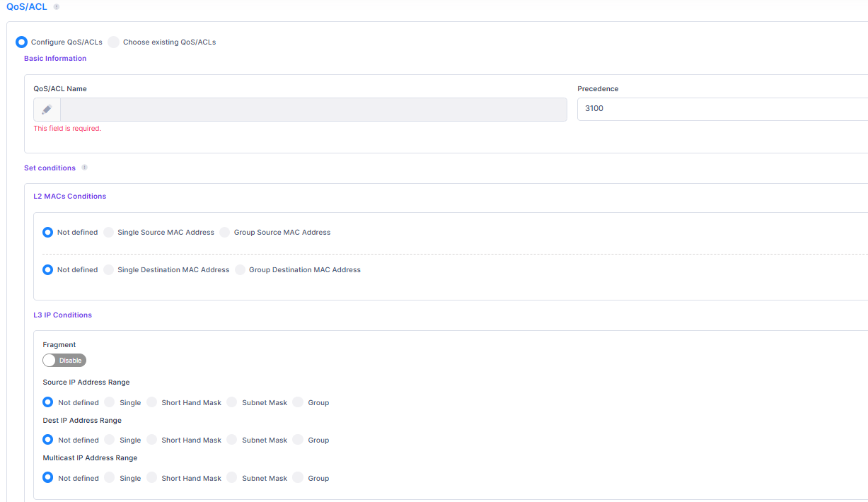Click the info icon beside QoS/ACL heading
Screen dimensions: 868x502
57,6
